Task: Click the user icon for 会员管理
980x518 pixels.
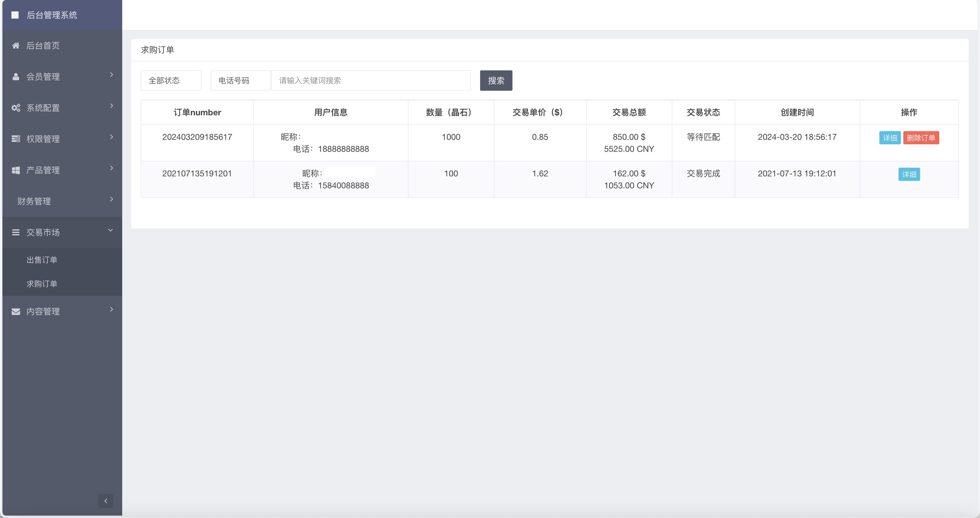Action: [x=16, y=77]
